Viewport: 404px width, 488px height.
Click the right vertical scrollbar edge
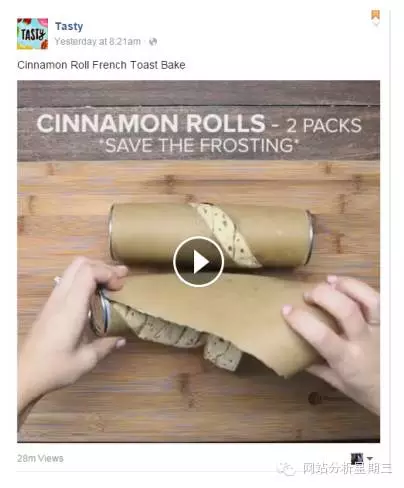point(389,233)
